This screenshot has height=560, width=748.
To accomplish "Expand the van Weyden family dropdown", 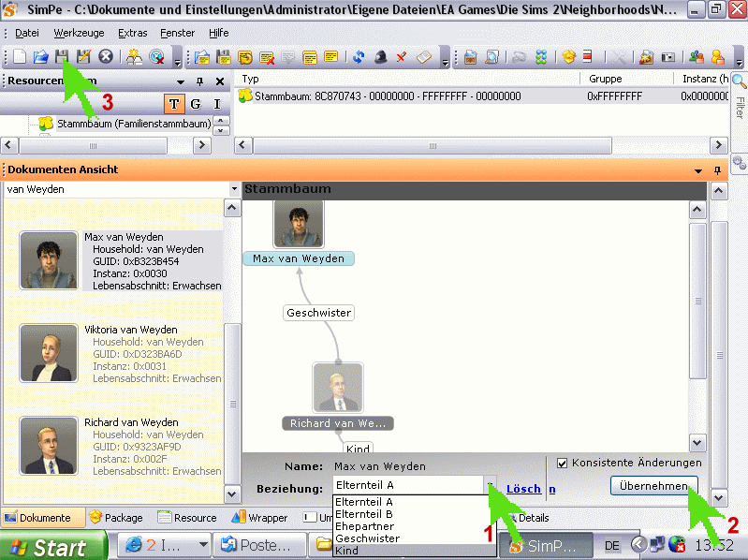I will point(233,189).
